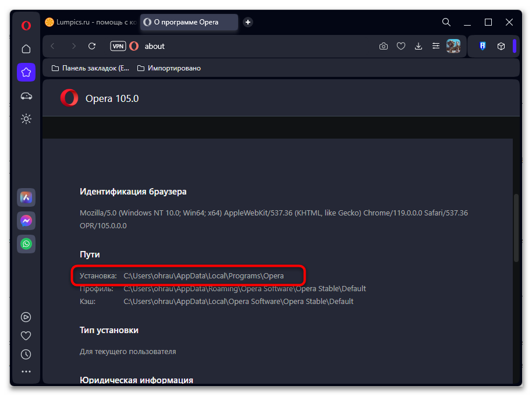Click the 'Идентификация браузера' heading
The width and height of the screenshot is (532, 396).
point(133,192)
